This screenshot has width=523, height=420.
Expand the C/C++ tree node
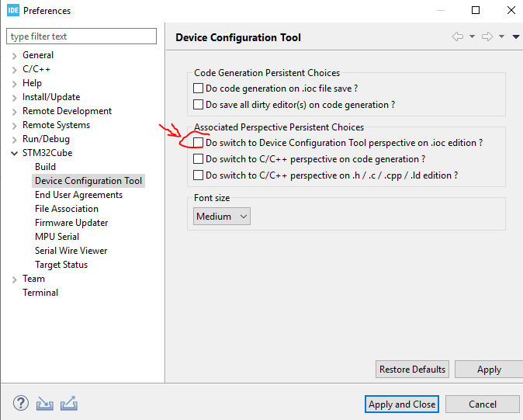(14, 70)
